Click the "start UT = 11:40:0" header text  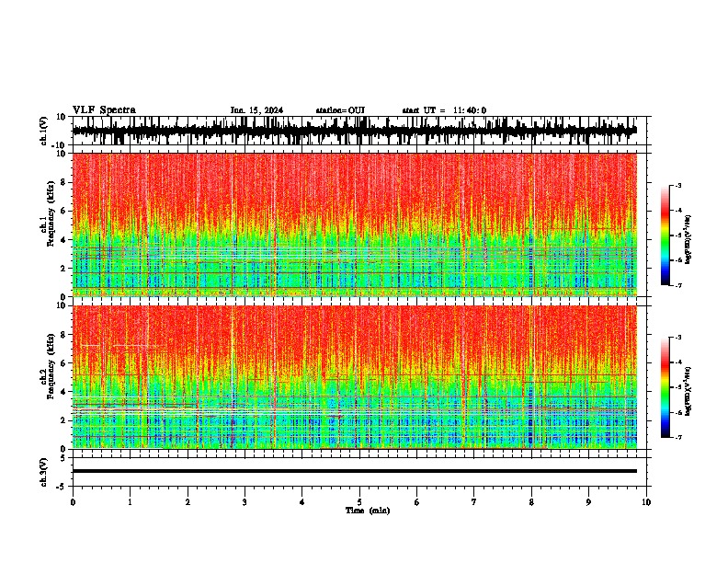point(444,110)
